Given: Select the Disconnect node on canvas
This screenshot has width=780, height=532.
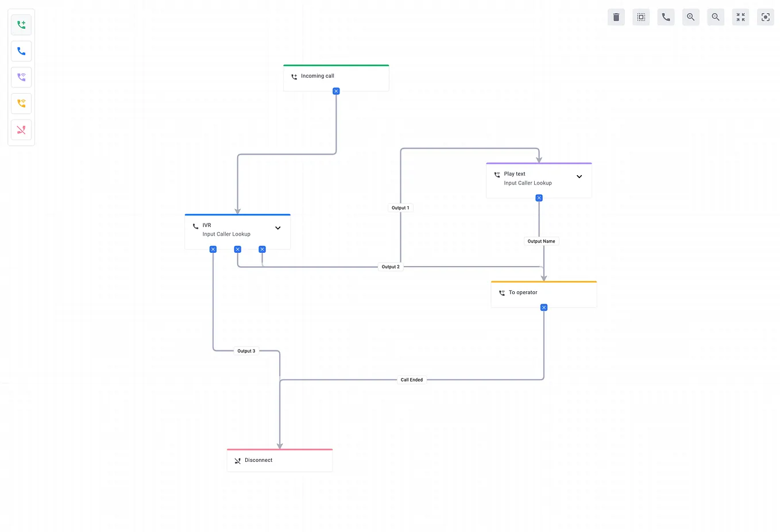Looking at the screenshot, I should pos(280,460).
